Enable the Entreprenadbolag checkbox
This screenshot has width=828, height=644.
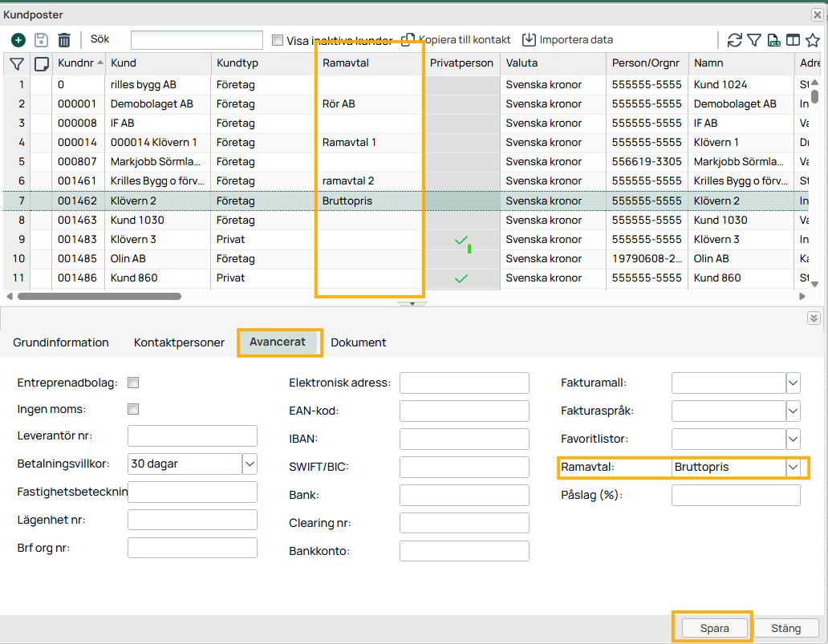click(133, 383)
